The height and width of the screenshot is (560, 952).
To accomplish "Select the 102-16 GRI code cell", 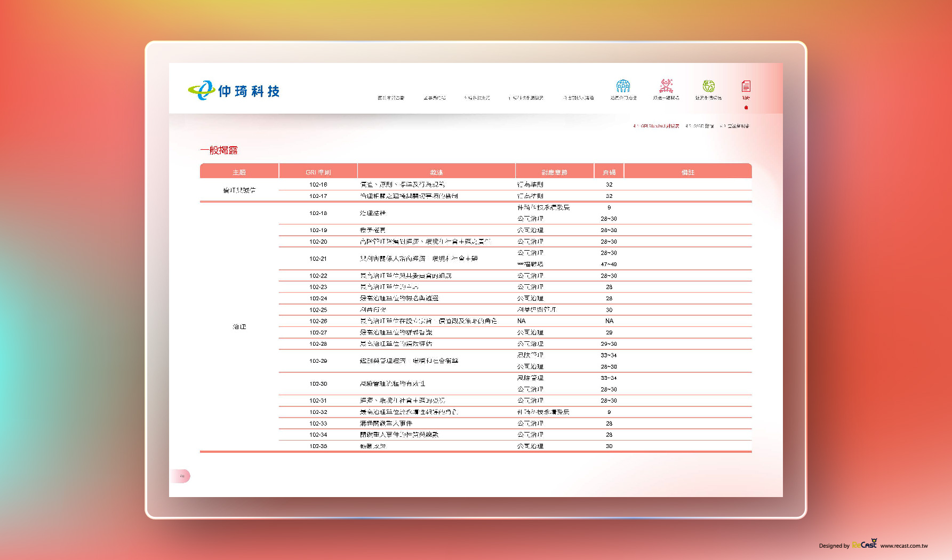I will 318,185.
